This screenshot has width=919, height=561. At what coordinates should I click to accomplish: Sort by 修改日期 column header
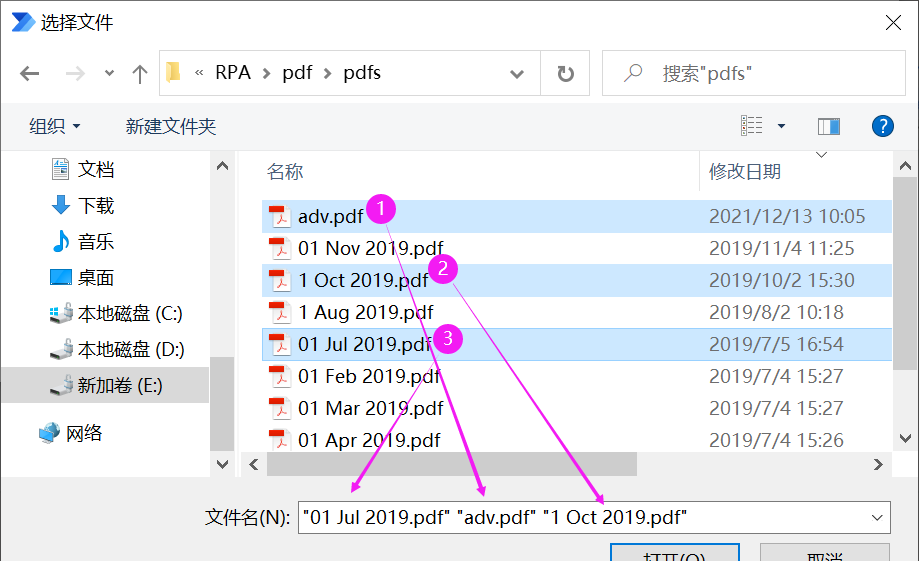click(745, 172)
